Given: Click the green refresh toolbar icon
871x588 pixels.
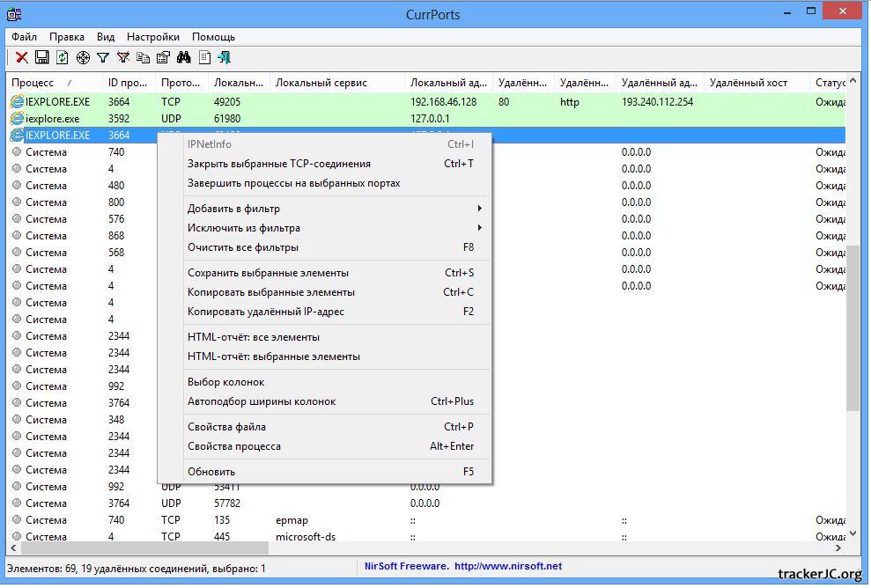Looking at the screenshot, I should click(x=63, y=57).
